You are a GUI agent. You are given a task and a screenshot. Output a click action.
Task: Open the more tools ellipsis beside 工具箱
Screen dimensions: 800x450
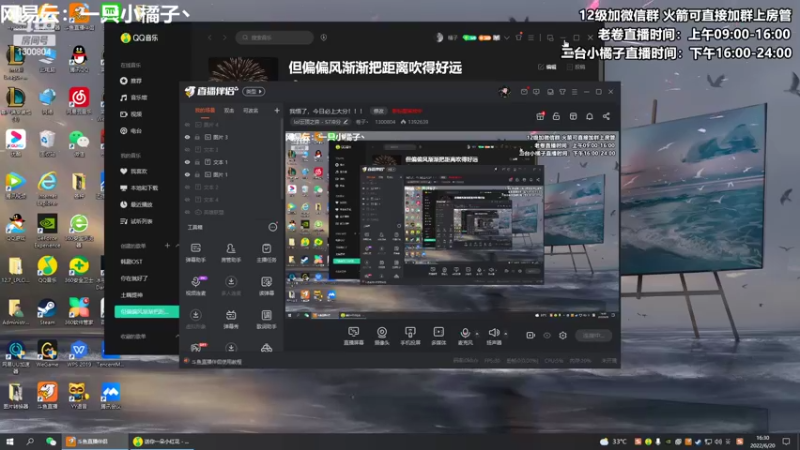272,227
